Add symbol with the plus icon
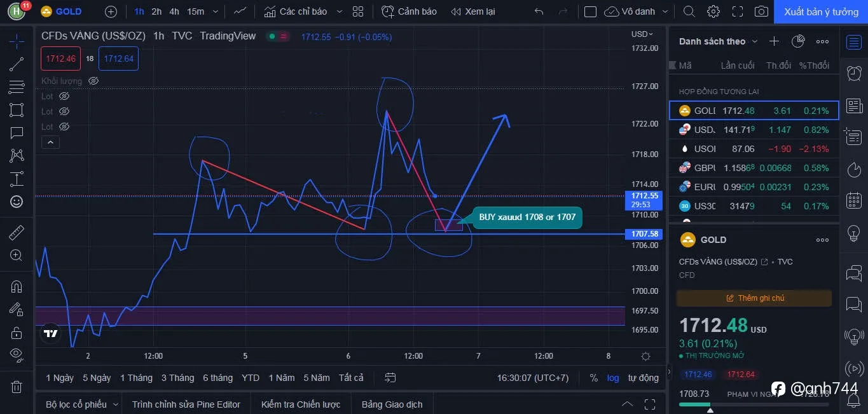 (111, 11)
